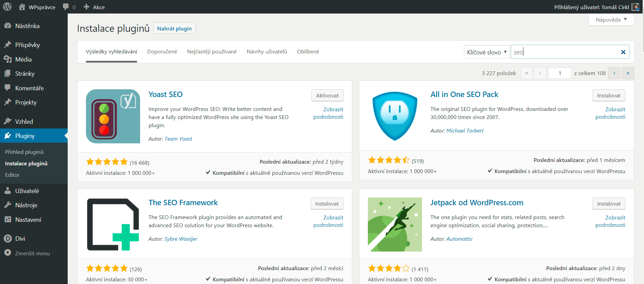The height and width of the screenshot is (284, 644).
Task: Open author Automattic link
Action: (460, 239)
